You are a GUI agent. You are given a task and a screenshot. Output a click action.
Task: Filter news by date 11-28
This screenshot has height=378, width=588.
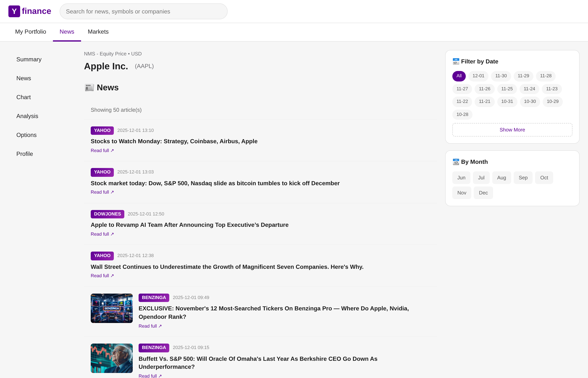coord(546,76)
